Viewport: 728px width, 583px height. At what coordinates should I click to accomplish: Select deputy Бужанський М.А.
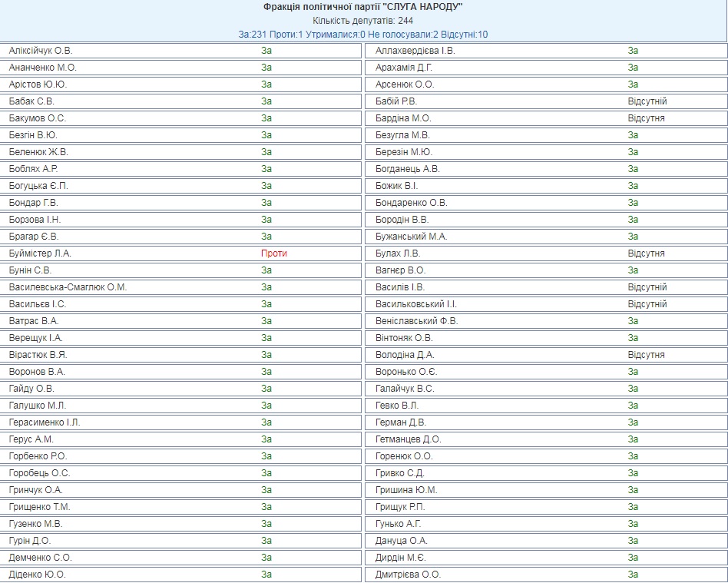tap(411, 237)
